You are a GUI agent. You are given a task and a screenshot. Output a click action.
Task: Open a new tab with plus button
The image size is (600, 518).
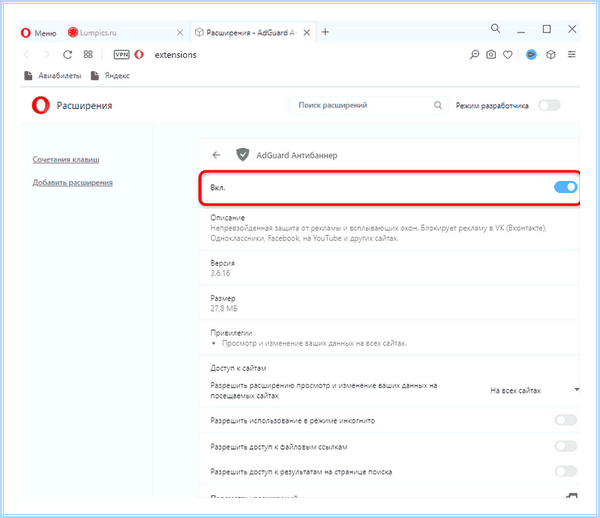[325, 32]
